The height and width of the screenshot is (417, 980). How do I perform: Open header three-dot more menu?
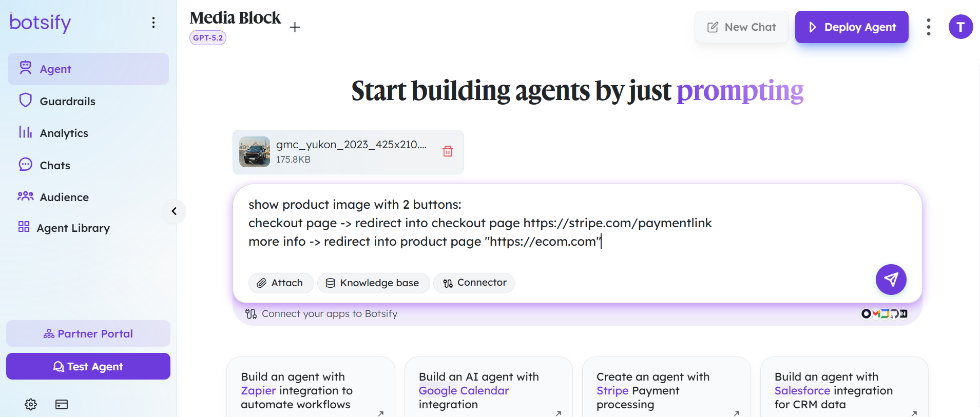tap(929, 27)
